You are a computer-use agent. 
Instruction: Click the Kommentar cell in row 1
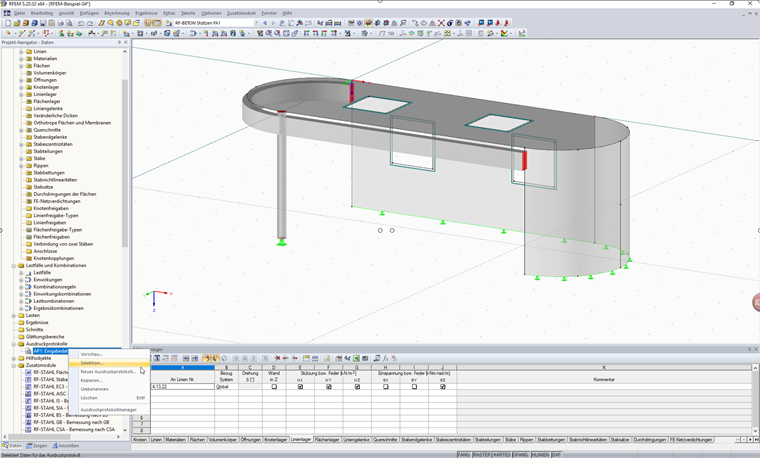point(602,386)
